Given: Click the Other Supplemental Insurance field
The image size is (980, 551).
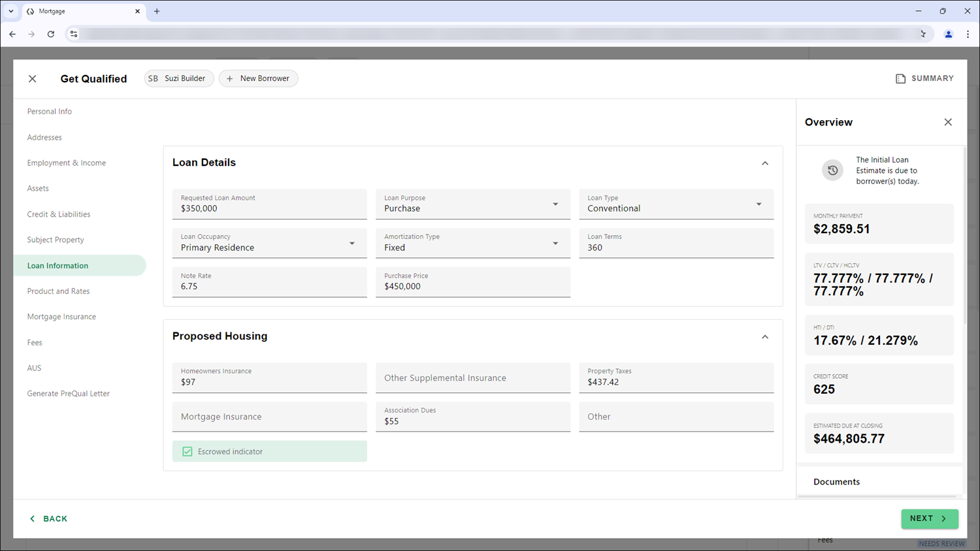Looking at the screenshot, I should (x=473, y=378).
